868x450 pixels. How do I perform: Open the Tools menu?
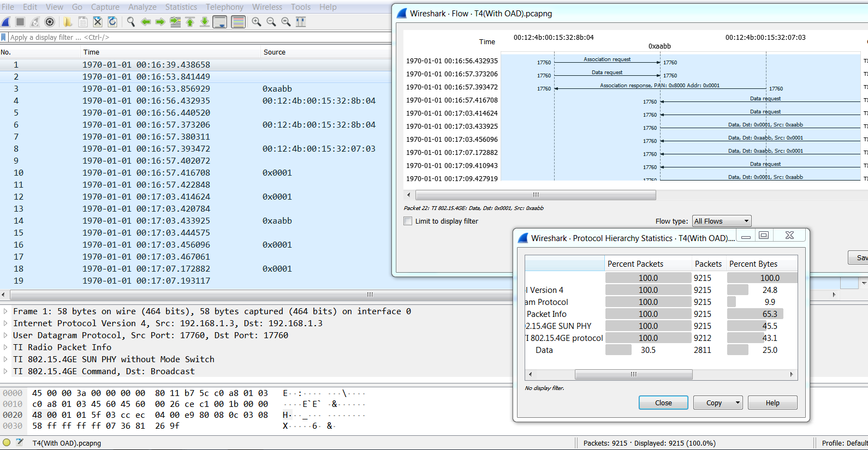301,7
